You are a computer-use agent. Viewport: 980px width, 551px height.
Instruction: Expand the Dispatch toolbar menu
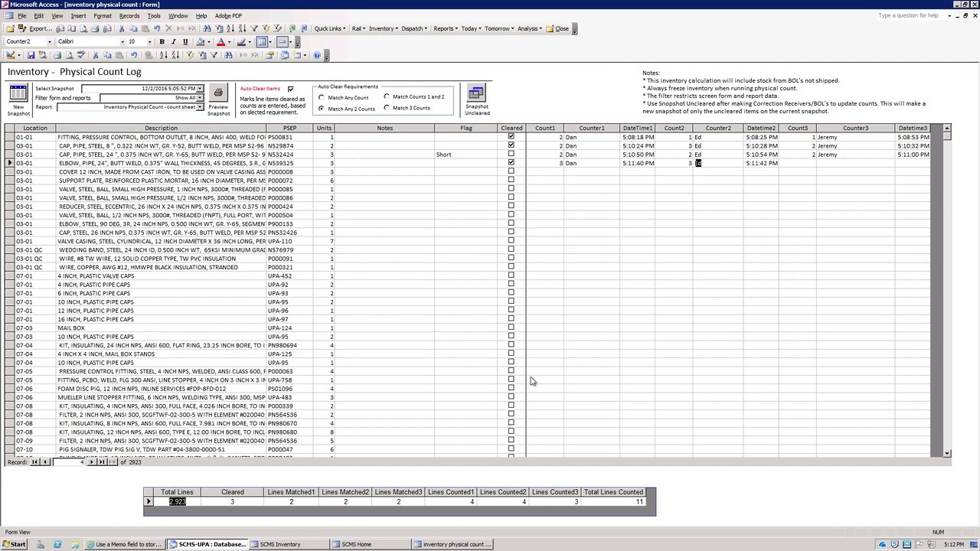coord(414,28)
